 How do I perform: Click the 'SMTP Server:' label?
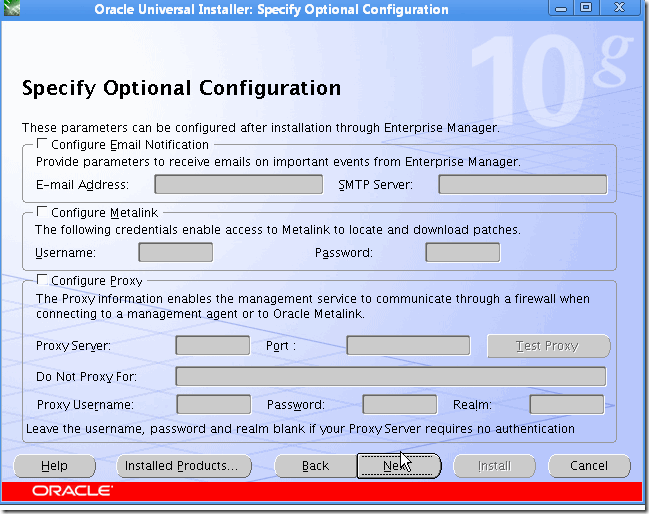[375, 185]
